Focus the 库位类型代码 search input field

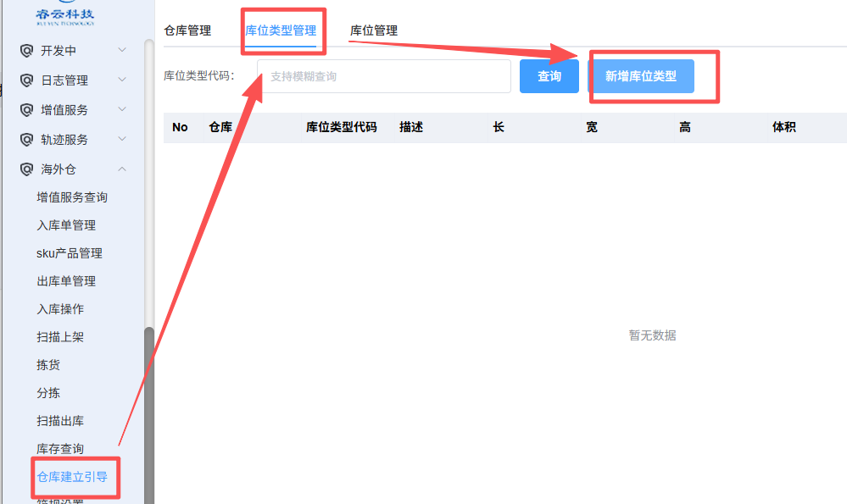click(x=384, y=76)
